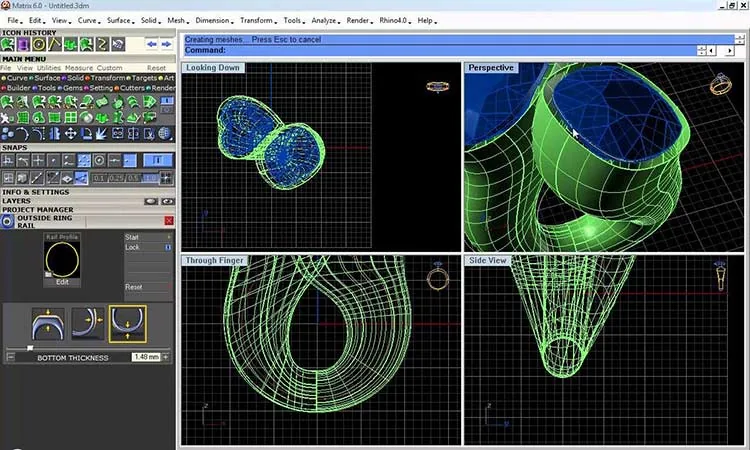750x450 pixels.
Task: Open the Rhino4.0 dropdown menu
Action: (394, 21)
